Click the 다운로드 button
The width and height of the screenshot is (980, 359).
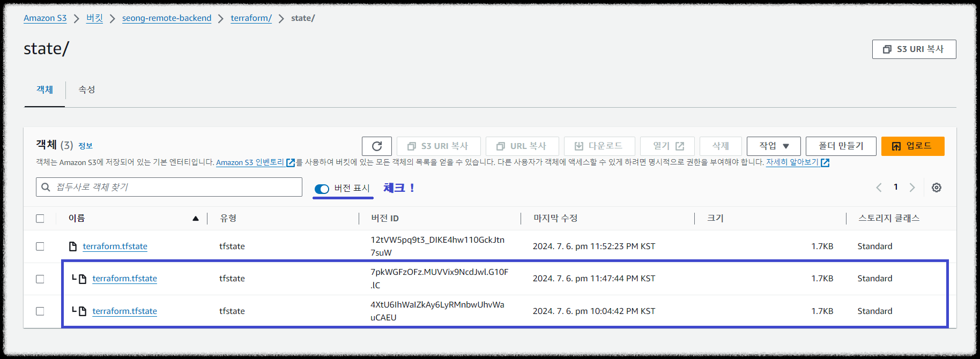(x=599, y=146)
